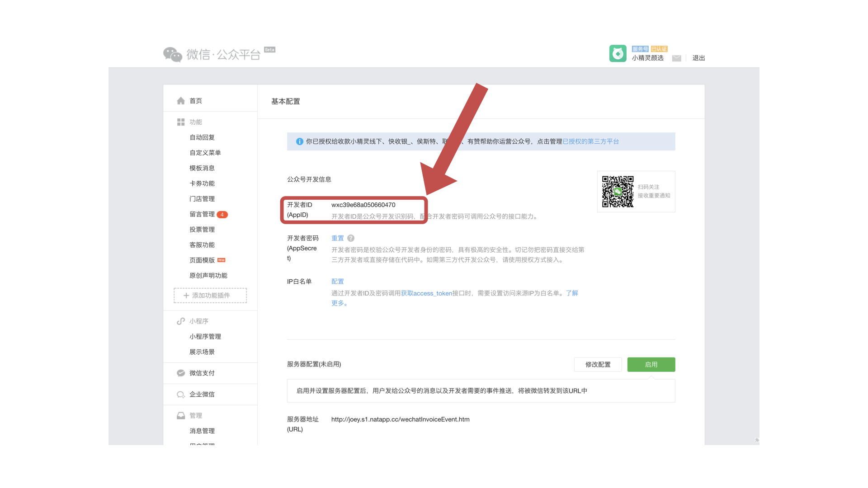The height and width of the screenshot is (488, 868).
Task: Click 重置 to reset AppSecret
Action: tap(337, 238)
